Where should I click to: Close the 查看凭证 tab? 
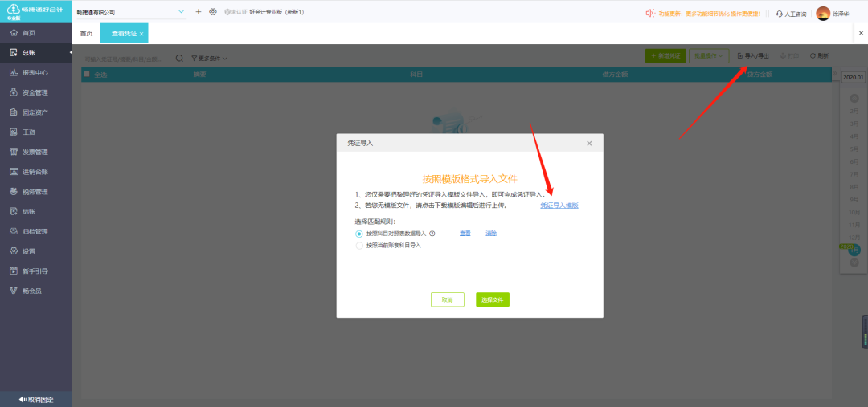(141, 35)
